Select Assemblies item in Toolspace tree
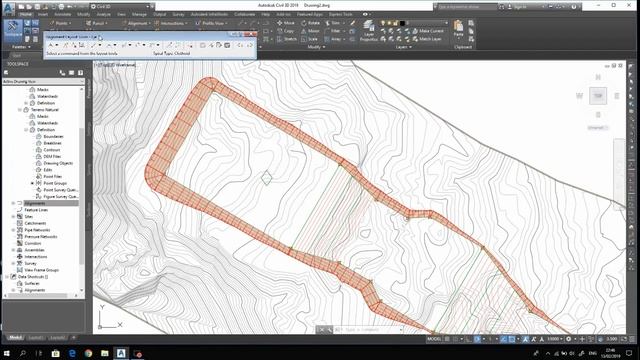The image size is (640, 360). pyautogui.click(x=34, y=250)
